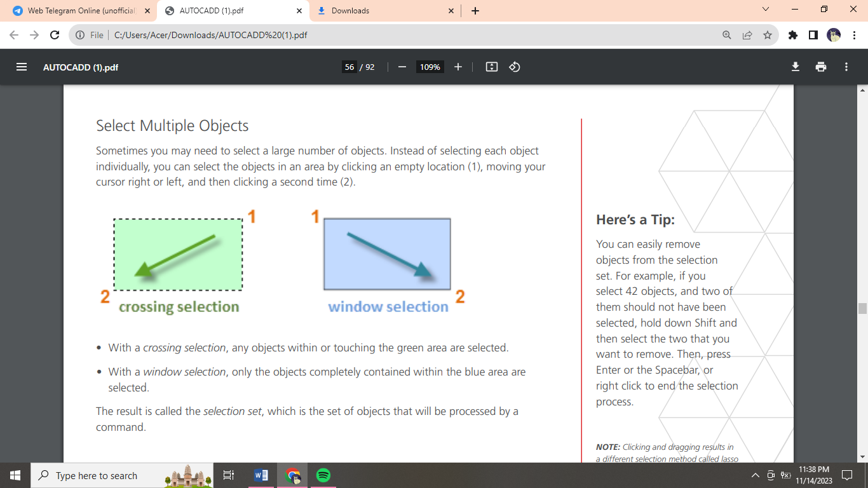Zoom in on the PDF
Viewport: 868px width, 488px height.
tap(458, 67)
